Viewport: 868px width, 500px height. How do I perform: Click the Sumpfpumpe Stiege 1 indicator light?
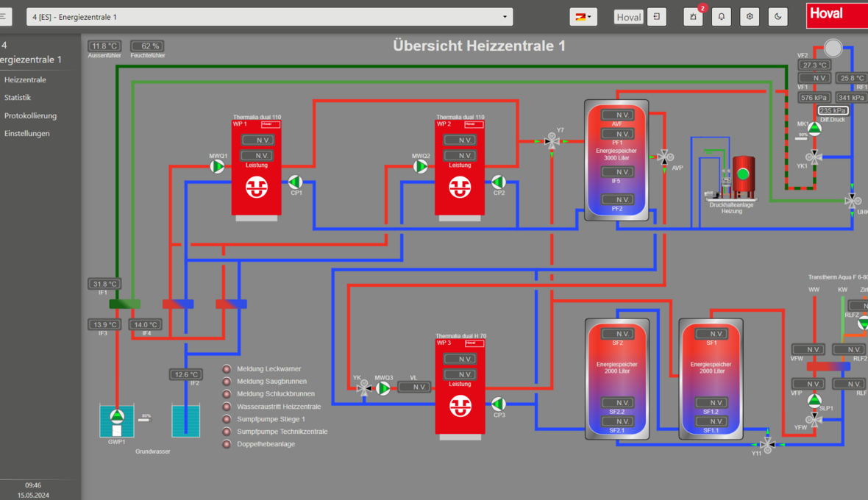point(227,419)
